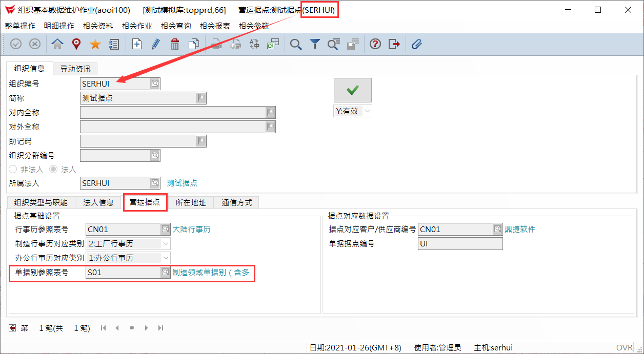
Task: Click the cancel X toolbar icon
Action: tap(35, 44)
